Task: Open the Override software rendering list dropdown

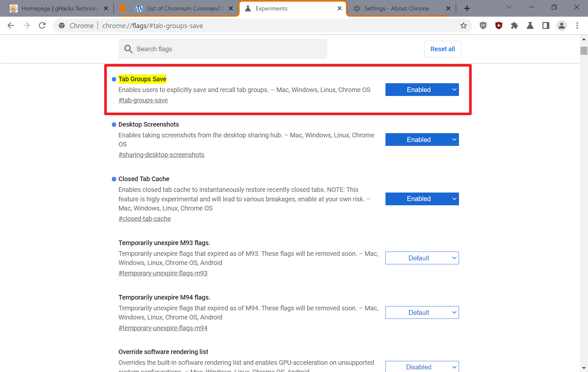Action: coord(422,367)
